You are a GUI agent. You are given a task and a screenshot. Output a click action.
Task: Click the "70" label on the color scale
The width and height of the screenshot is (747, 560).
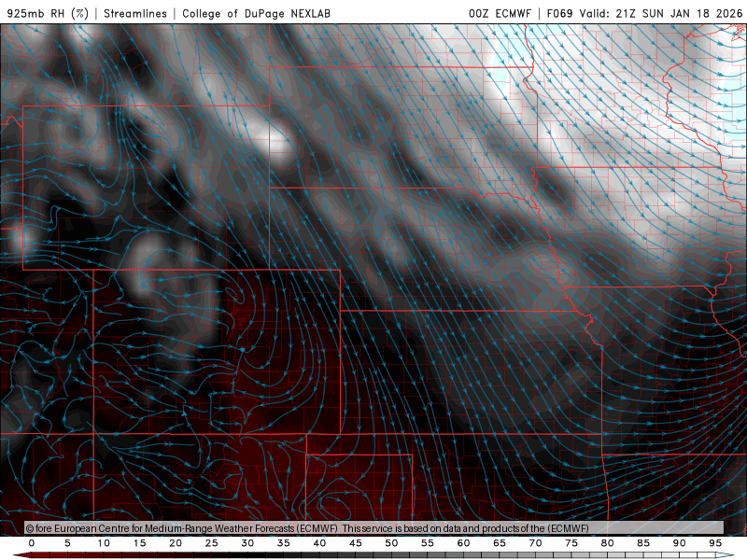(535, 543)
